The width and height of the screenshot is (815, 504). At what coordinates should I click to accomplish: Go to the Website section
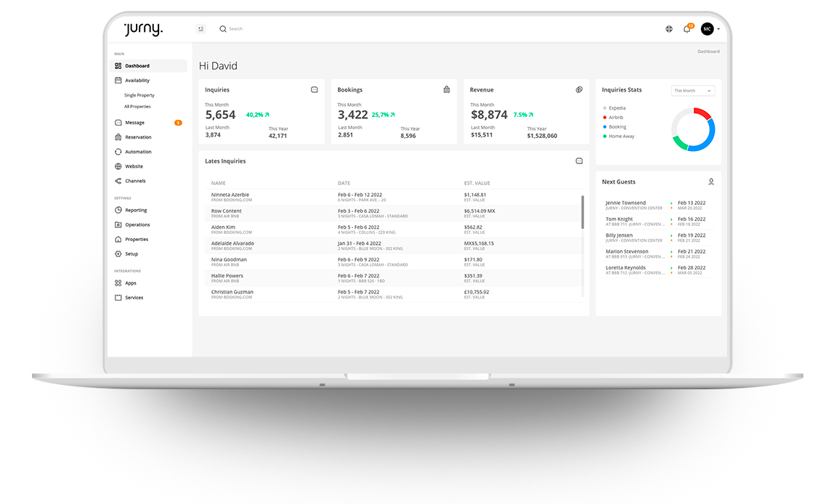coord(137,166)
